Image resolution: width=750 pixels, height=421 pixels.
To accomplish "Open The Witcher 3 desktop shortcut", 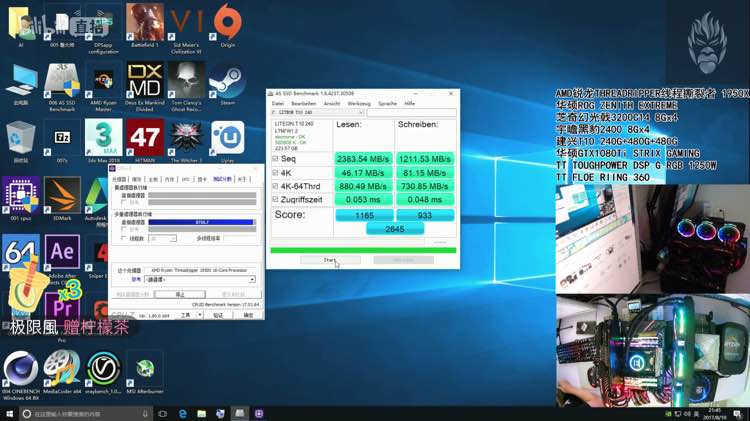I will 186,142.
